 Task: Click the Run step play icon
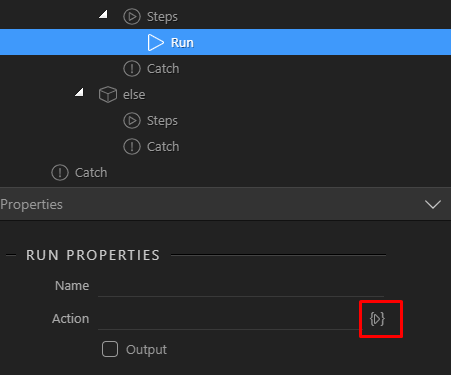pyautogui.click(x=156, y=42)
